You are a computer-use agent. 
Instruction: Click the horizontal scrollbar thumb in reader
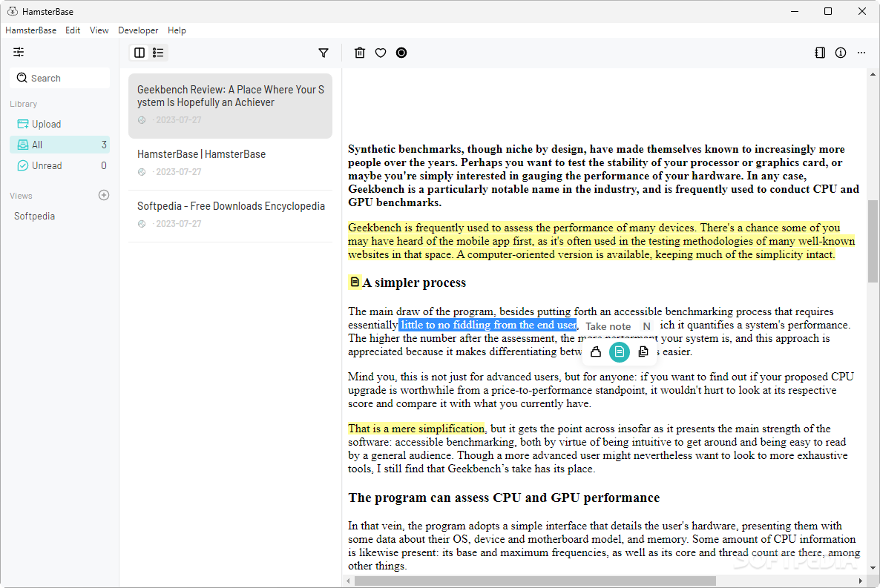(x=536, y=581)
